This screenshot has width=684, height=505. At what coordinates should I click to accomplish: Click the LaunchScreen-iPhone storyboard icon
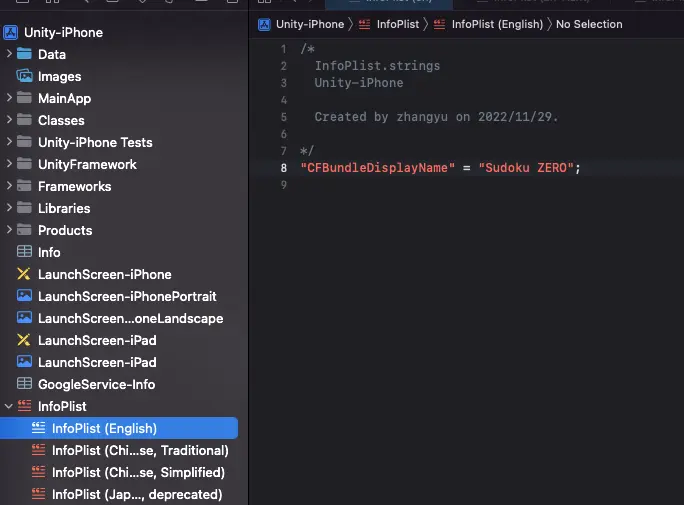(x=24, y=274)
